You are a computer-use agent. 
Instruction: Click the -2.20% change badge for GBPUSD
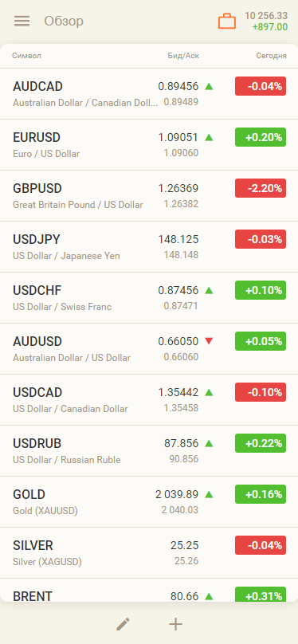[x=261, y=188]
